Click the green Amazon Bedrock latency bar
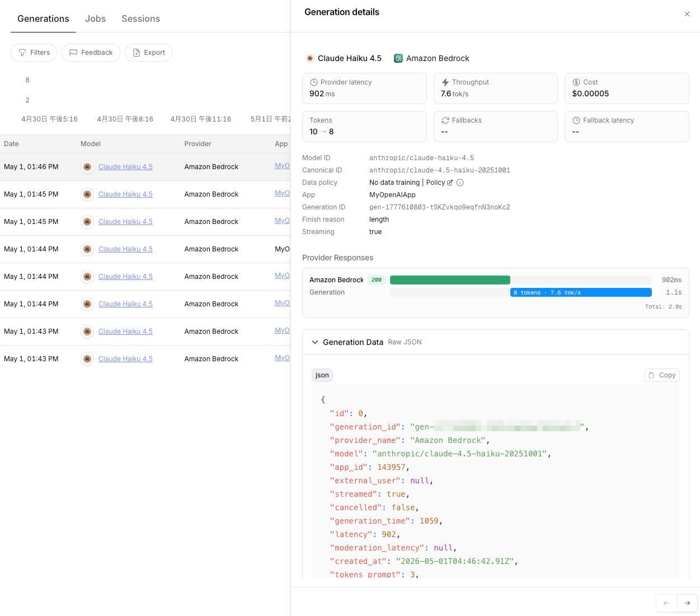700x616 pixels. (450, 280)
